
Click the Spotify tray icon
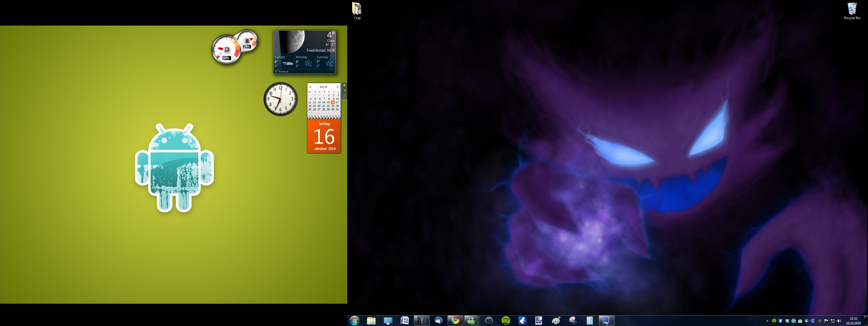click(x=774, y=321)
